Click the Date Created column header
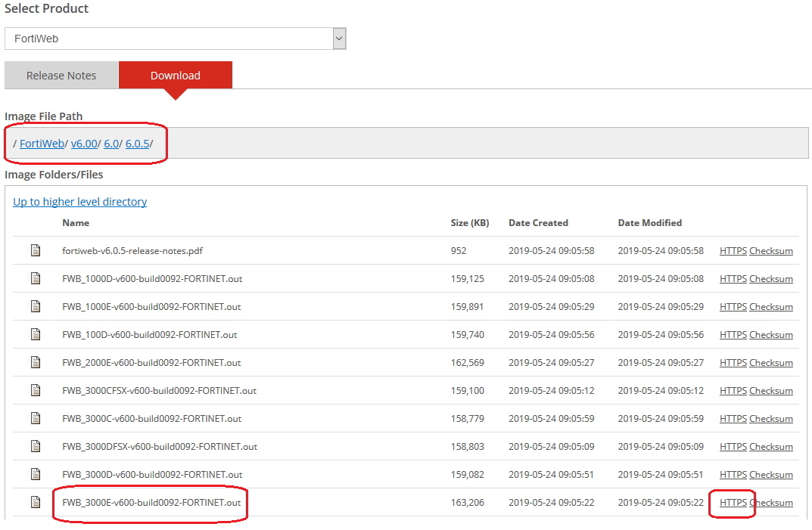This screenshot has width=812, height=530. [x=538, y=223]
